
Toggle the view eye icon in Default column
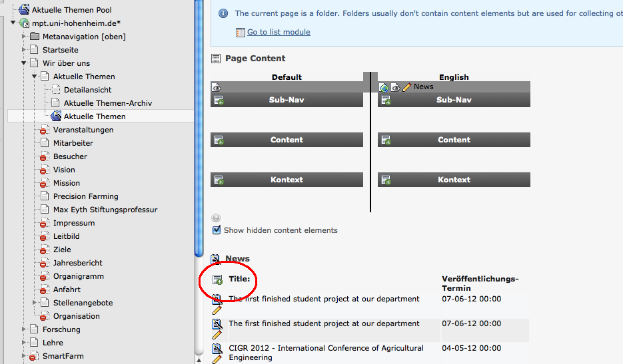click(x=216, y=87)
